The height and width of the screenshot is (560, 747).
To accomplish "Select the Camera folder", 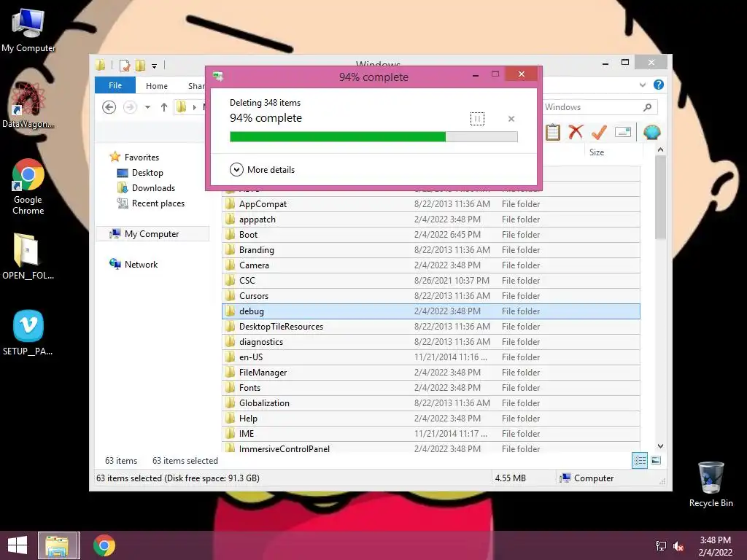I will (430, 265).
